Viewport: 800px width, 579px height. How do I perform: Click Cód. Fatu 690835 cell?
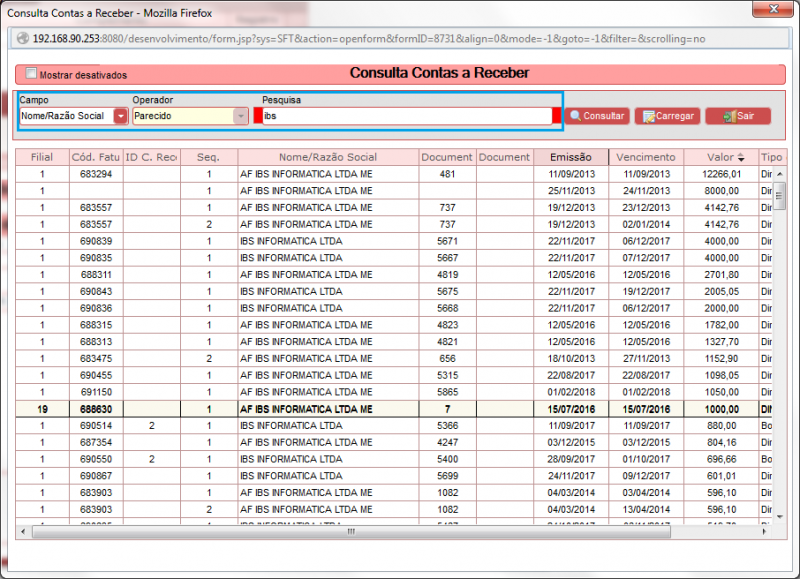point(96,258)
